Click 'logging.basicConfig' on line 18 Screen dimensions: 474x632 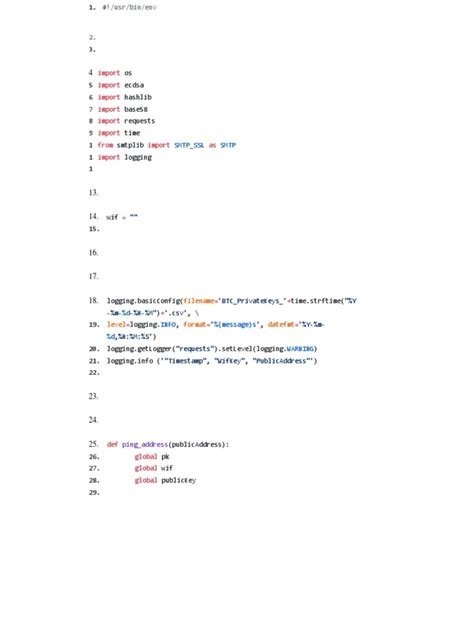(x=144, y=301)
